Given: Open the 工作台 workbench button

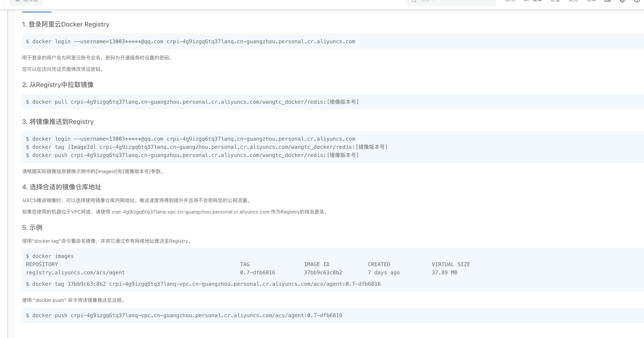Looking at the screenshot, I should pos(27,1).
